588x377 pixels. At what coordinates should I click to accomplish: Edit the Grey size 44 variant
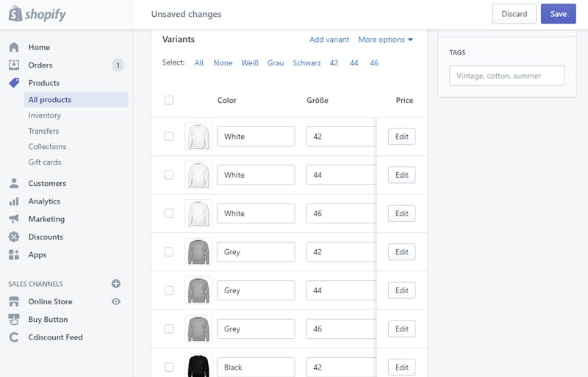click(401, 290)
